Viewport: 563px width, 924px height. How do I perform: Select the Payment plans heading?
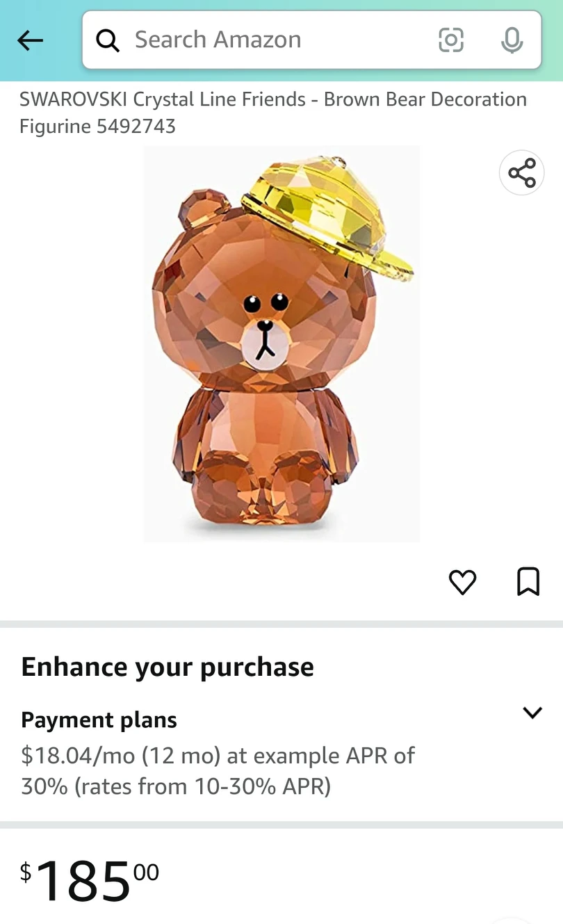[x=99, y=720]
